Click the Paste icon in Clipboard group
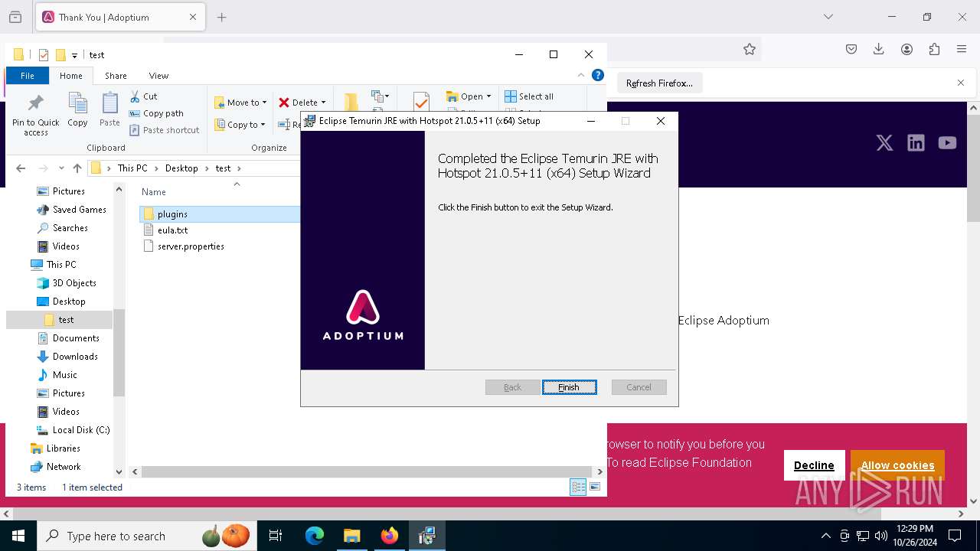 109,109
